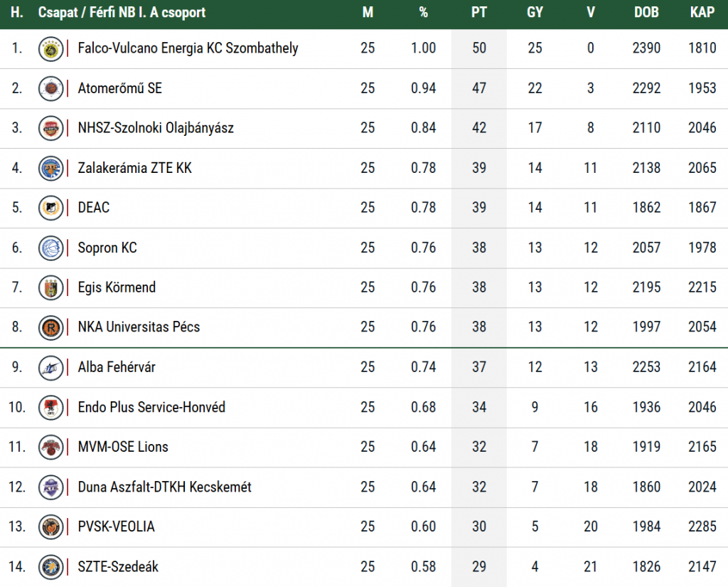Open the Duna Aszfalt-DTKH Kecskemét team link
Image resolution: width=728 pixels, height=587 pixels.
[164, 487]
